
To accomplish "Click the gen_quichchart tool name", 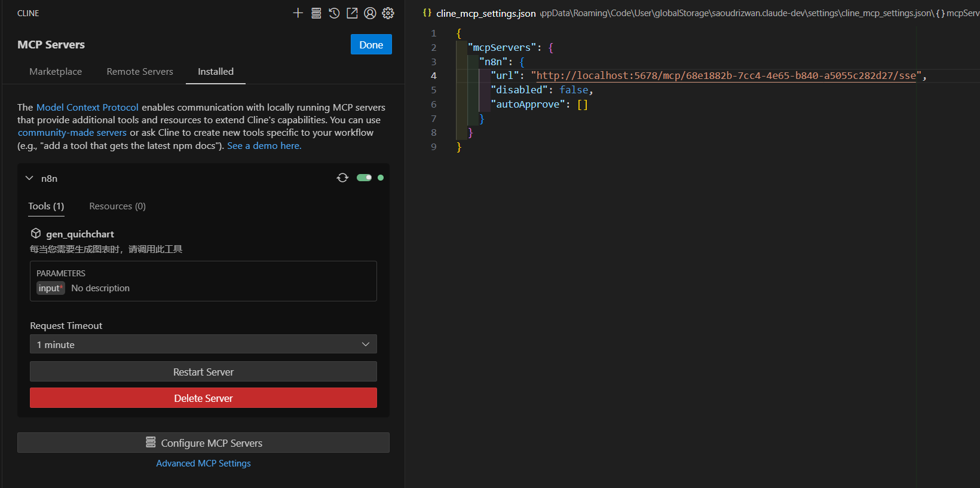I will pos(80,234).
